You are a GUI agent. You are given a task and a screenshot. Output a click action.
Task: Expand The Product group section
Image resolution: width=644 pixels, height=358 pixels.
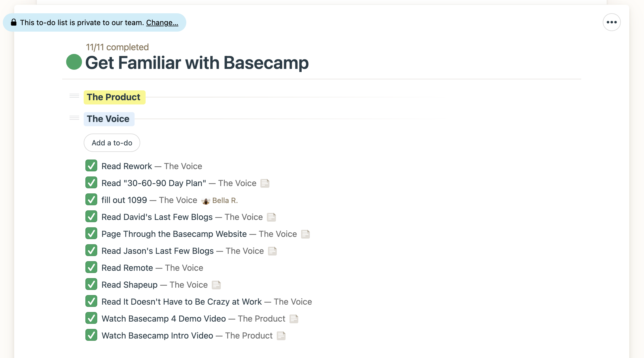[113, 97]
